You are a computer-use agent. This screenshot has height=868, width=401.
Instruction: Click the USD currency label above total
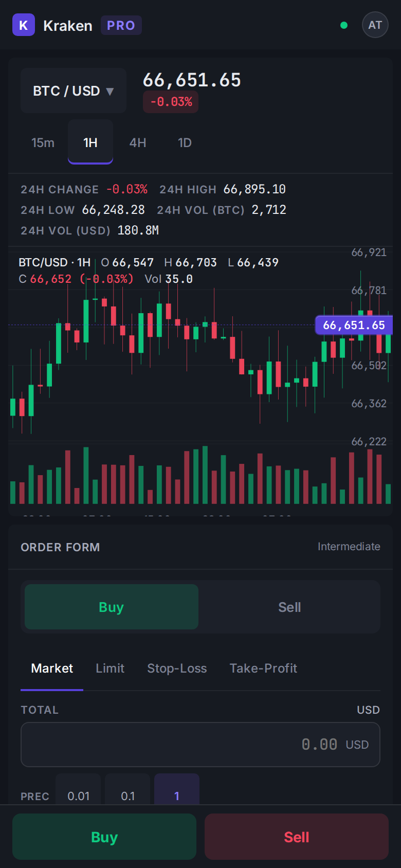point(369,710)
